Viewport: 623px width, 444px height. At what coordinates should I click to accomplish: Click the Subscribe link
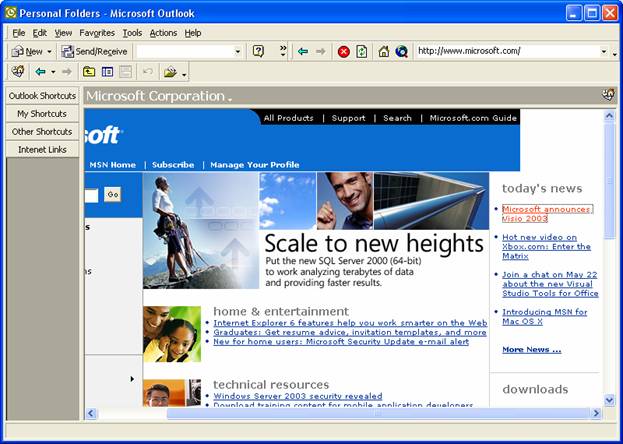coord(173,165)
